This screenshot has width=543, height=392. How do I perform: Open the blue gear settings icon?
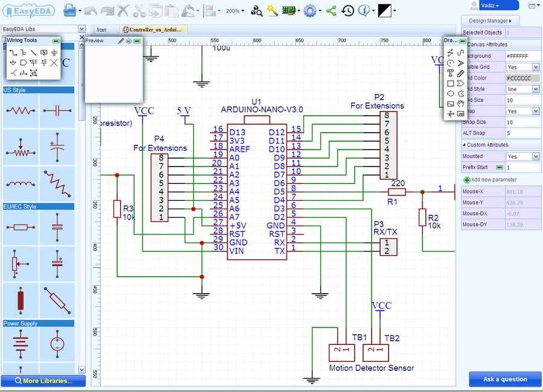coord(310,11)
